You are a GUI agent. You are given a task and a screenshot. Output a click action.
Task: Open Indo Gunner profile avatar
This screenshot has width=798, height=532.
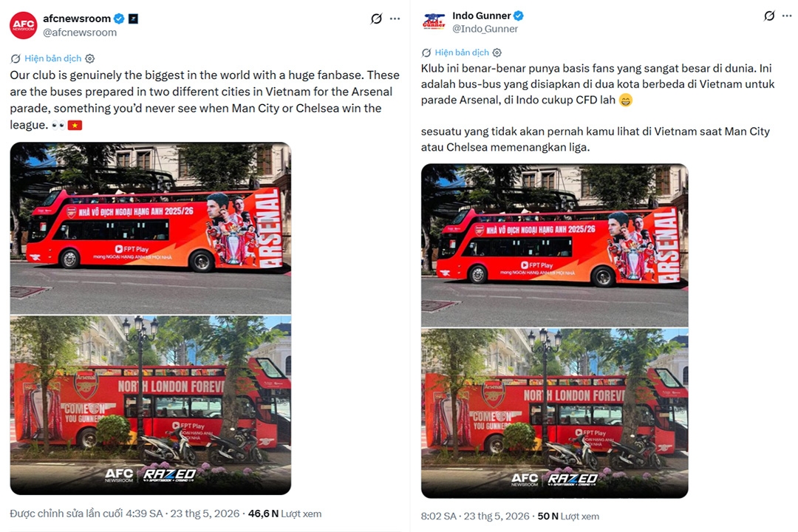[x=434, y=22]
